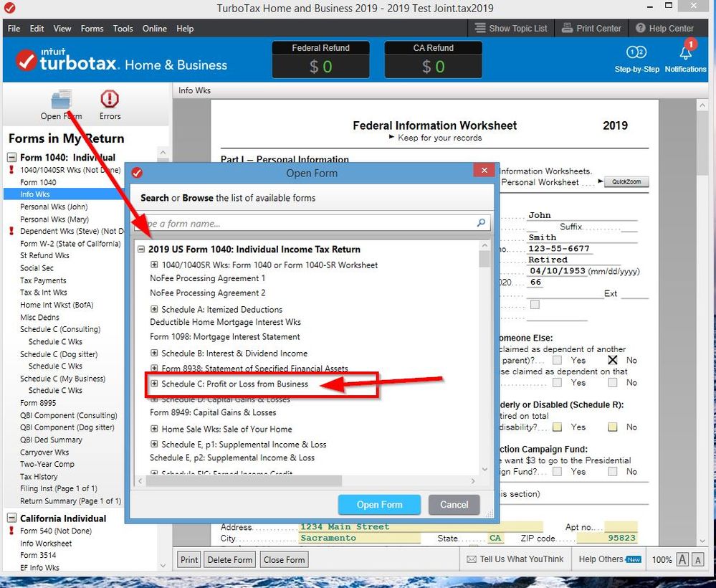Cancel the Open Form dialog
This screenshot has height=588, width=716.
[454, 504]
